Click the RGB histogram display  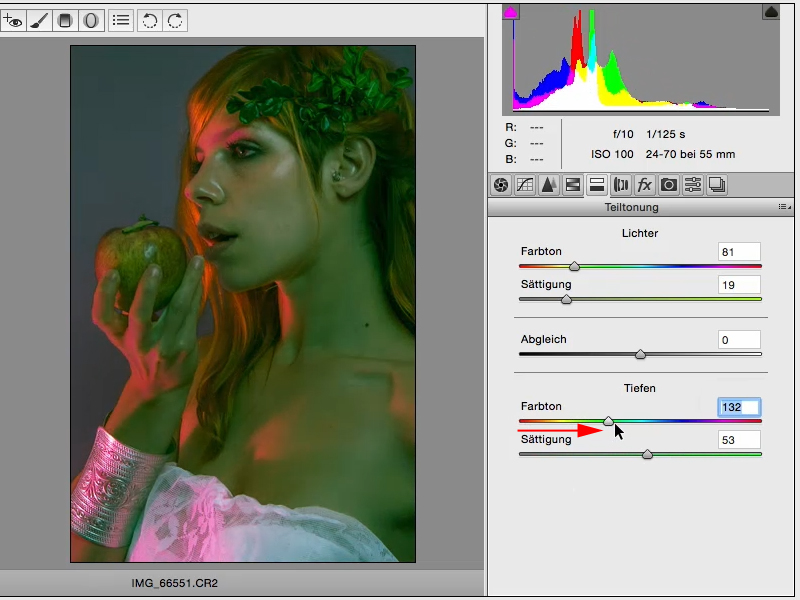tap(641, 60)
